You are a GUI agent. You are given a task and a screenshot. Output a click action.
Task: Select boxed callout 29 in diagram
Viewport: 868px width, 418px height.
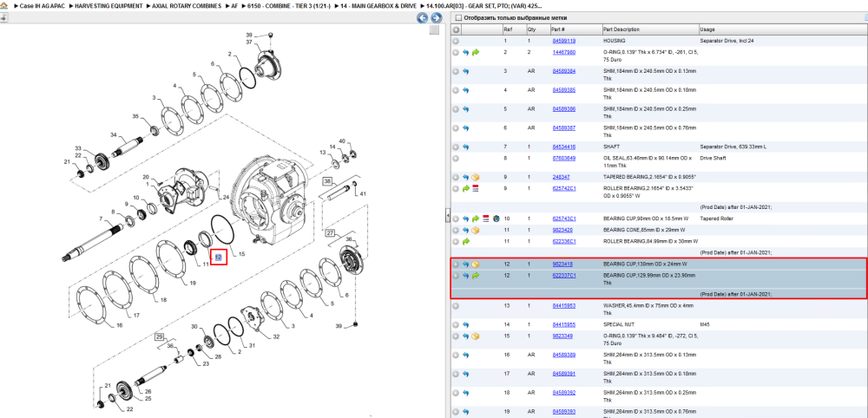point(160,336)
